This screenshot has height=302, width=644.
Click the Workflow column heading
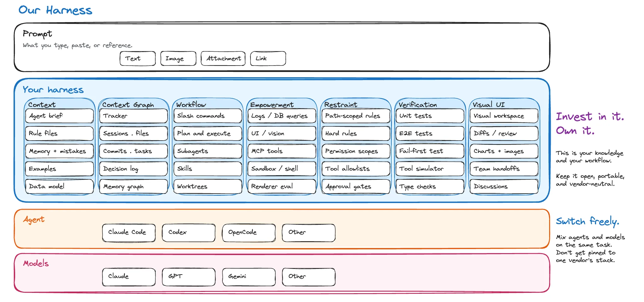[191, 104]
